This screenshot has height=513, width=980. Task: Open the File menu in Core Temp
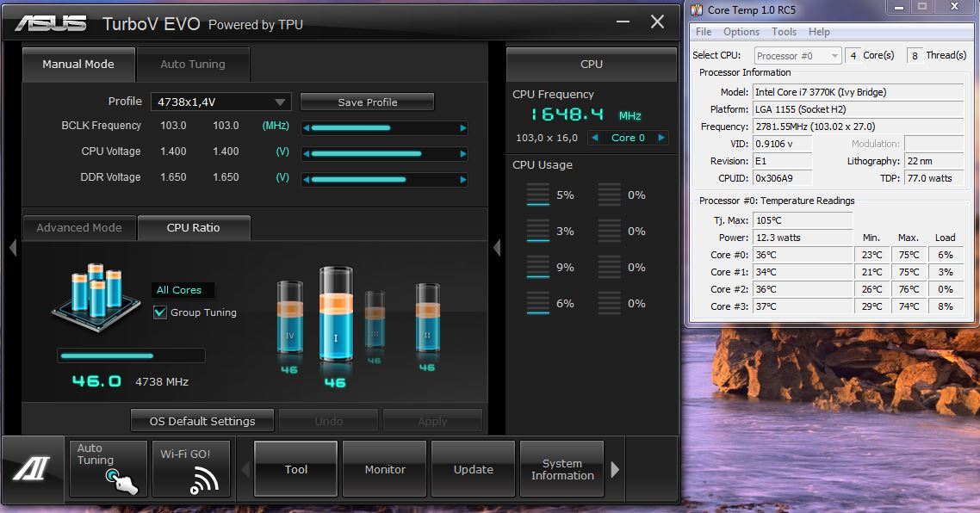coord(704,32)
